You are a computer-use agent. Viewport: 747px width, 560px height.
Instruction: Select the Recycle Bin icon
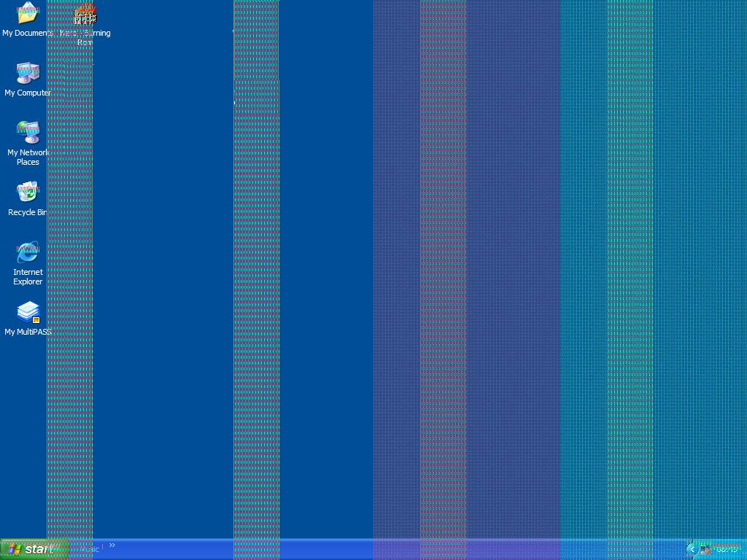28,192
